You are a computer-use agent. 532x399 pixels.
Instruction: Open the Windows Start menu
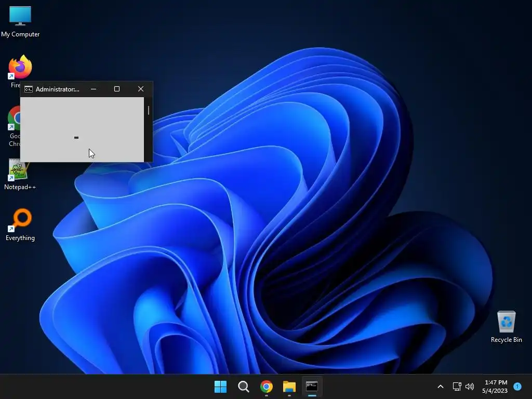[220, 387]
